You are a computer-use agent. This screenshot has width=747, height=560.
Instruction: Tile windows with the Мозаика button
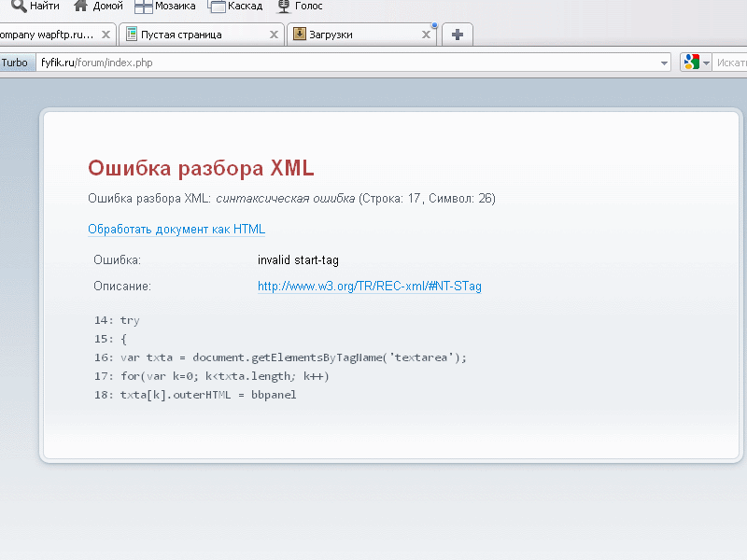[x=144, y=7]
